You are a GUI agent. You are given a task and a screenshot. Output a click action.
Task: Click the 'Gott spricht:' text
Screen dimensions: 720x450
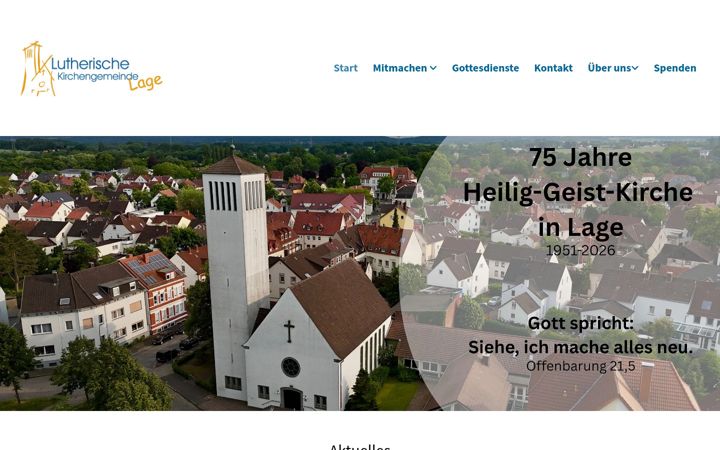tap(580, 323)
